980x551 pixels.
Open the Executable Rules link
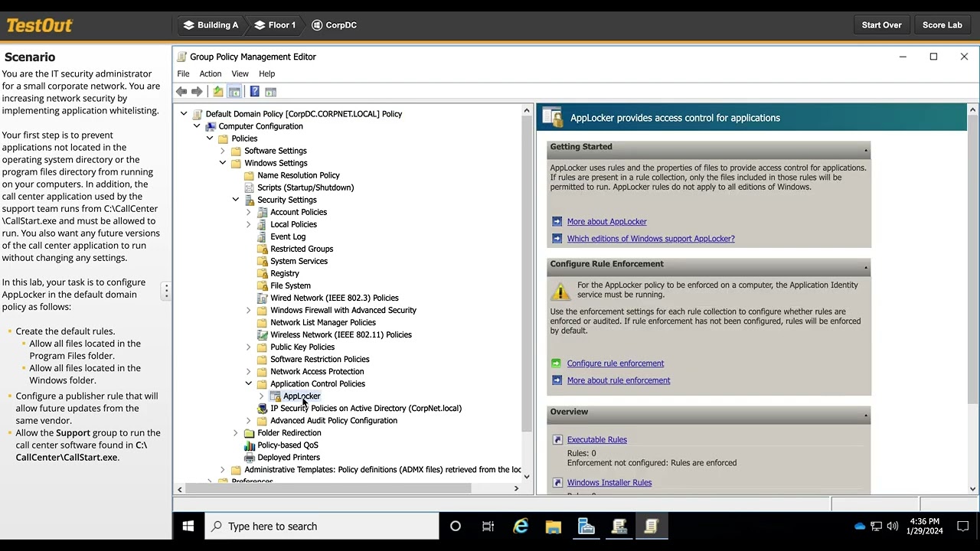pyautogui.click(x=596, y=440)
